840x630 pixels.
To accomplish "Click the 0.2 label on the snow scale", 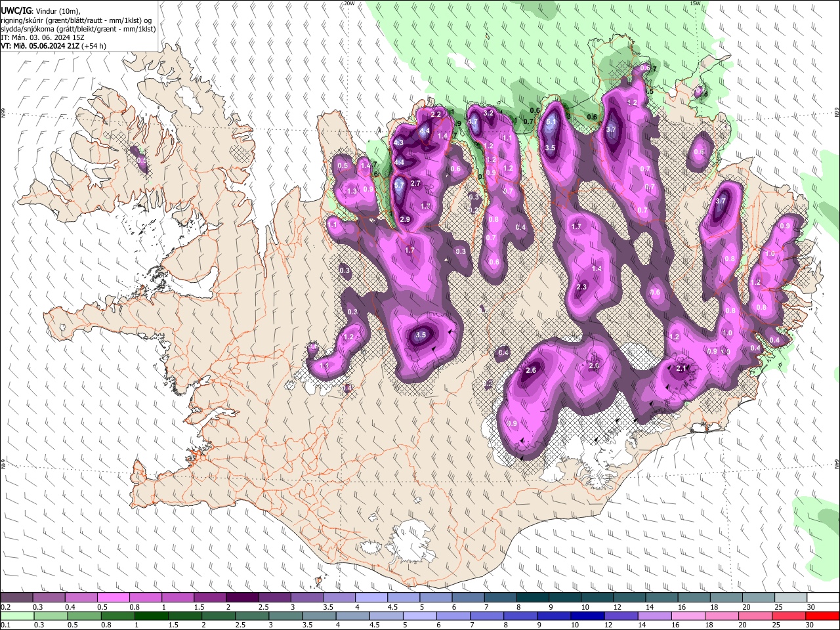I will [x=5, y=607].
